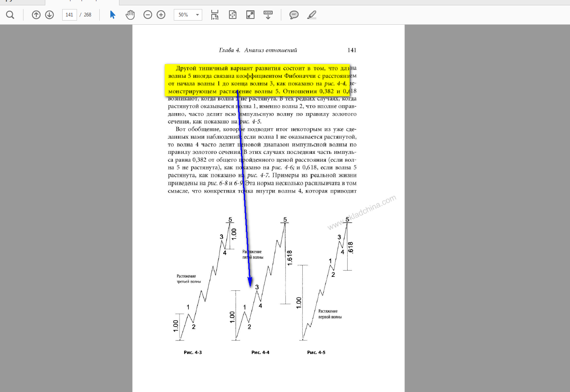This screenshot has height=392, width=570.
Task: Zoom out with the minus button
Action: (x=148, y=15)
